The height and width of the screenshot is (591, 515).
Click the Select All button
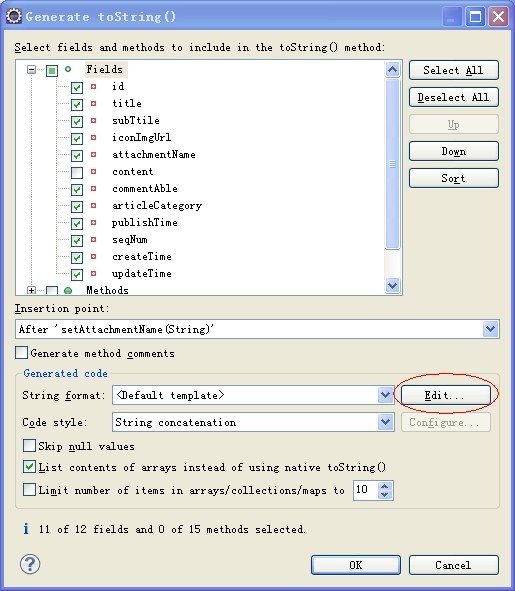pos(454,70)
